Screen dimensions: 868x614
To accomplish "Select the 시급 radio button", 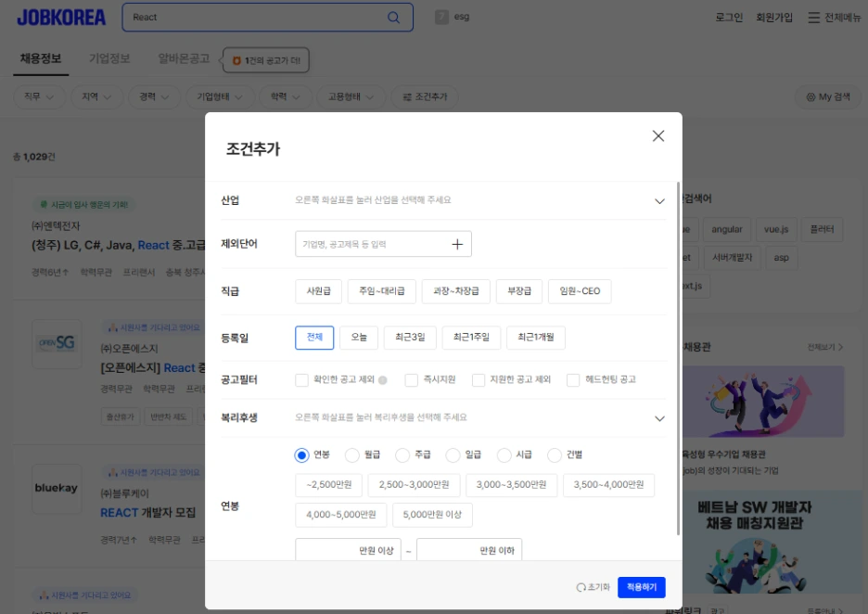I will click(504, 455).
